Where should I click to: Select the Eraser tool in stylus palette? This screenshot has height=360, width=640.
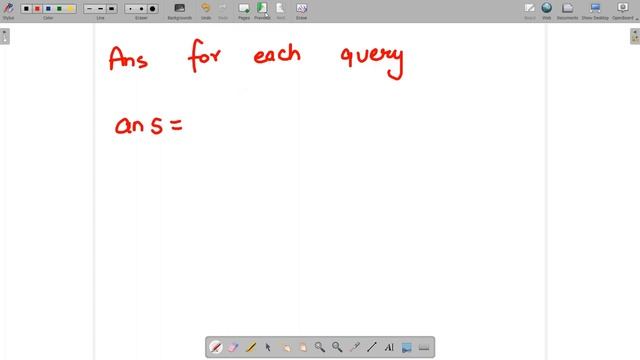coord(233,347)
